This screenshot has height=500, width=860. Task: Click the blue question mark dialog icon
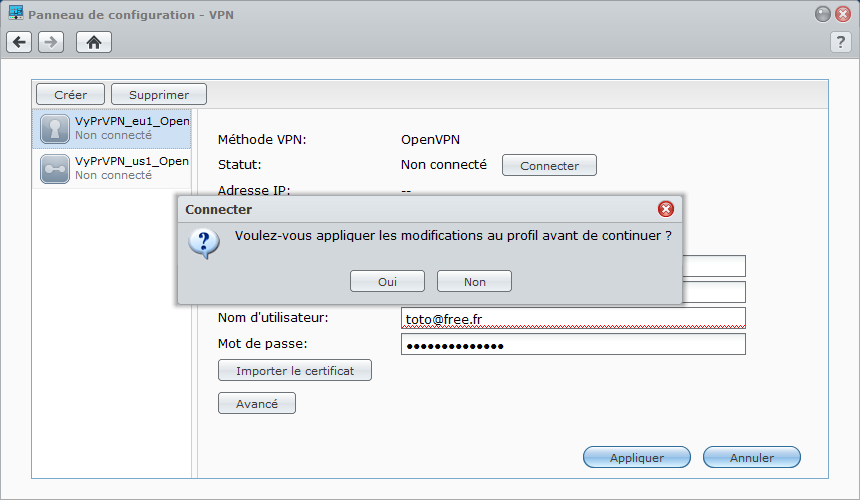tap(204, 243)
